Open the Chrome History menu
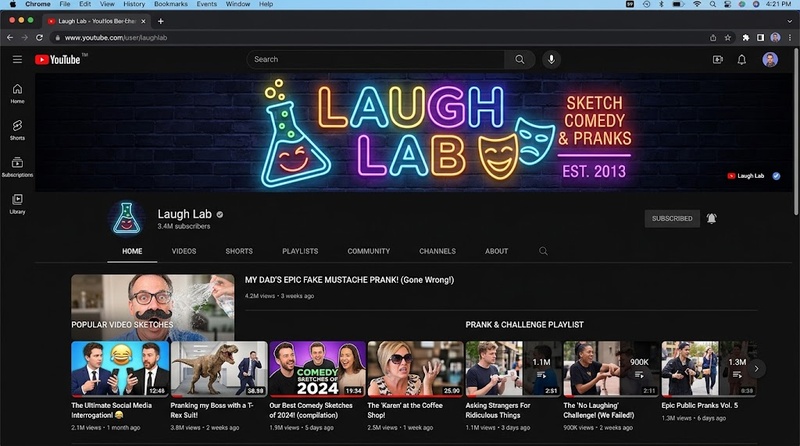The width and height of the screenshot is (800, 446). [134, 4]
